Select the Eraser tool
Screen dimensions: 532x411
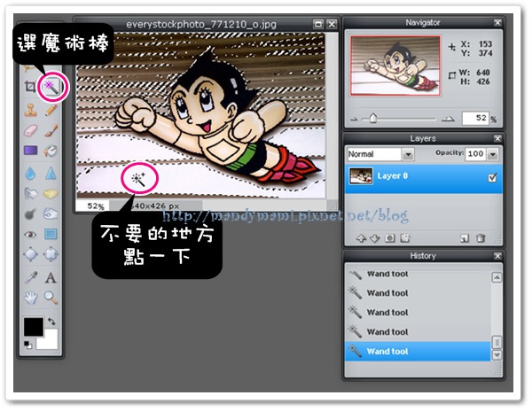coord(30,130)
